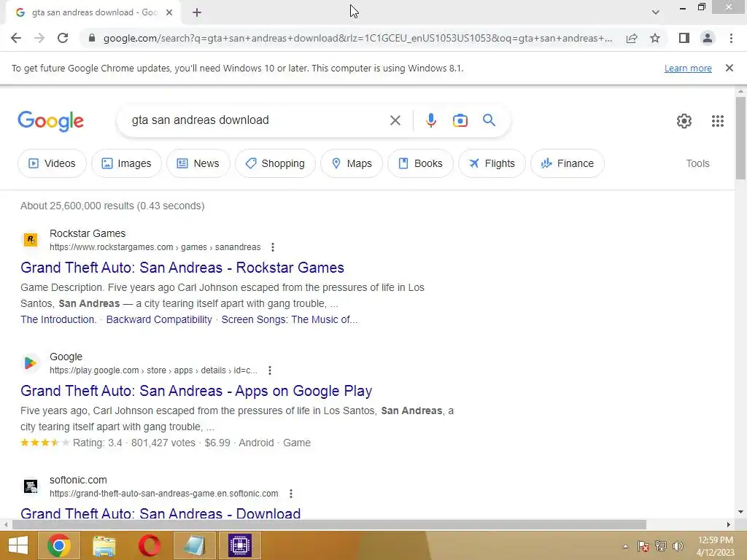Open Google quick settings gear
The image size is (747, 560).
click(x=684, y=121)
